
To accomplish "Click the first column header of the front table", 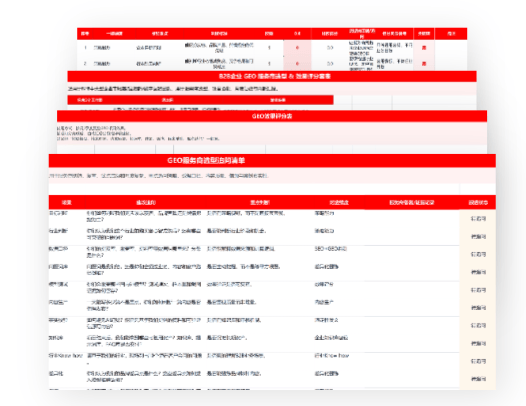I will click(x=67, y=203).
